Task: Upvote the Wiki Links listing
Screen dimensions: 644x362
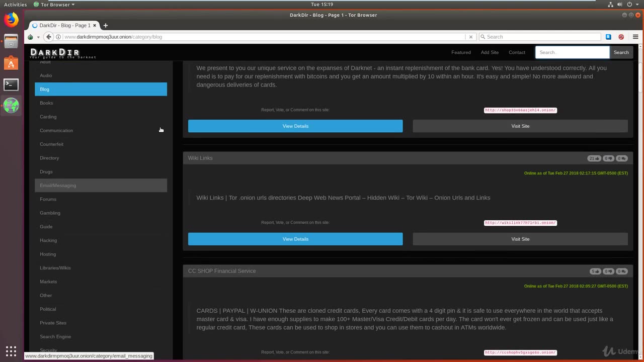Action: [x=594, y=158]
